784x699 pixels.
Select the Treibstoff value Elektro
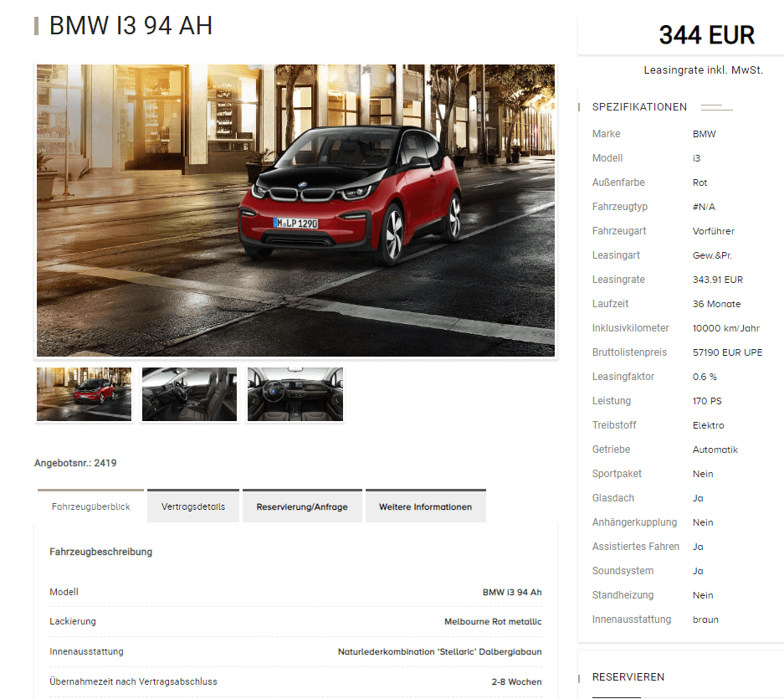click(709, 425)
